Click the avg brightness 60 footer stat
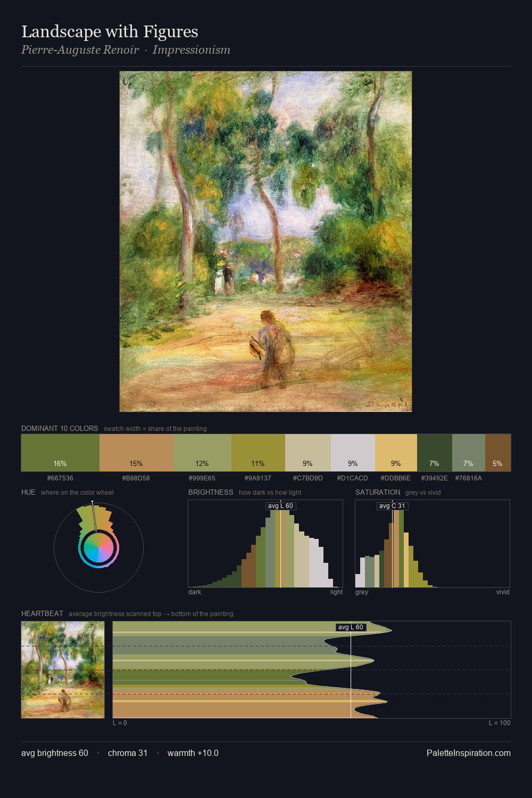The height and width of the screenshot is (798, 532). click(55, 753)
